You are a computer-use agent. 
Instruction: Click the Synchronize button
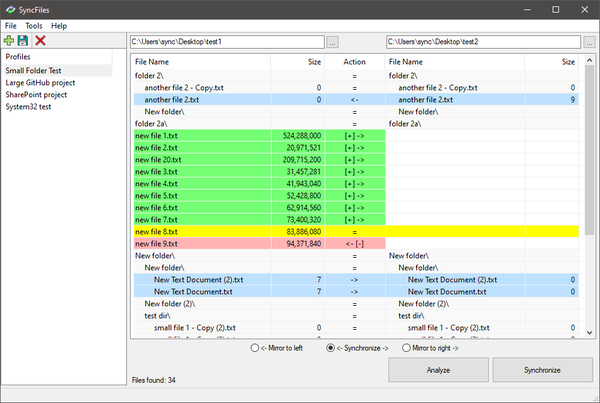(x=542, y=370)
